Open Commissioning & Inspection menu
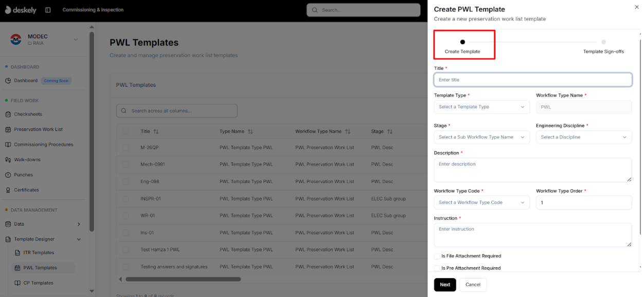Viewport: 644px width, 297px height. pyautogui.click(x=93, y=9)
